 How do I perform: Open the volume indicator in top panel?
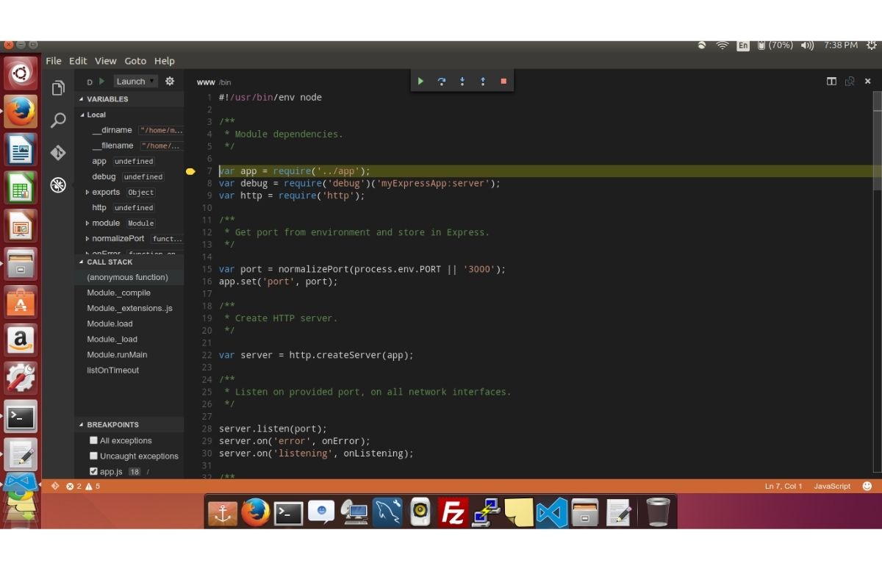click(x=807, y=46)
